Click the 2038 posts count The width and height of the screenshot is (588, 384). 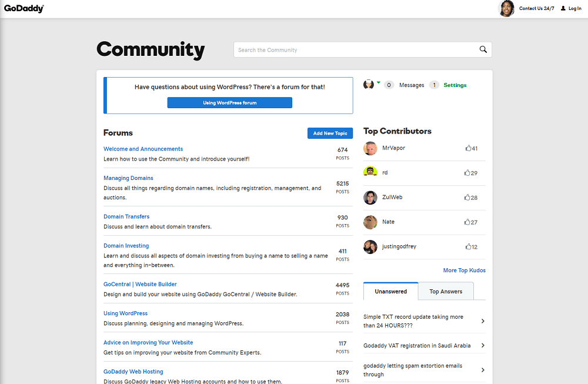342,314
